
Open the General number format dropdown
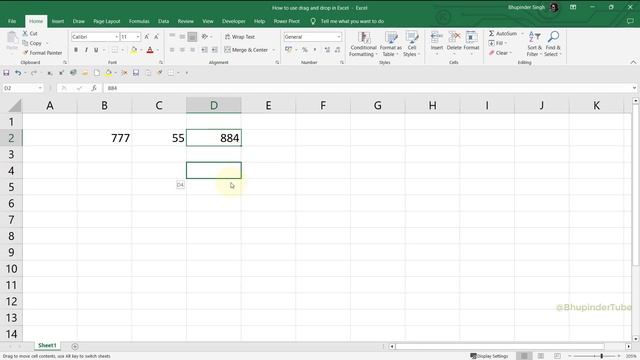[339, 37]
